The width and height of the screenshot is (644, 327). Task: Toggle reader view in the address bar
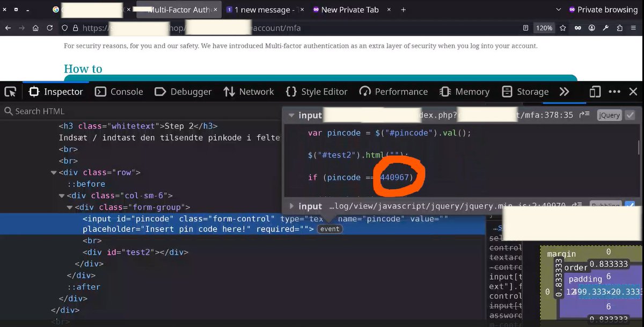526,28
